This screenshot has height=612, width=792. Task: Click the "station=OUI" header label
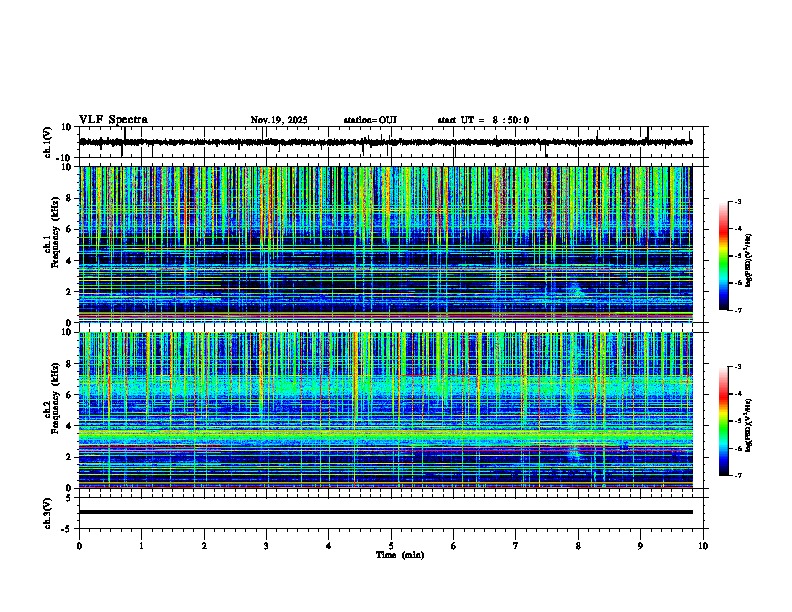(x=370, y=120)
